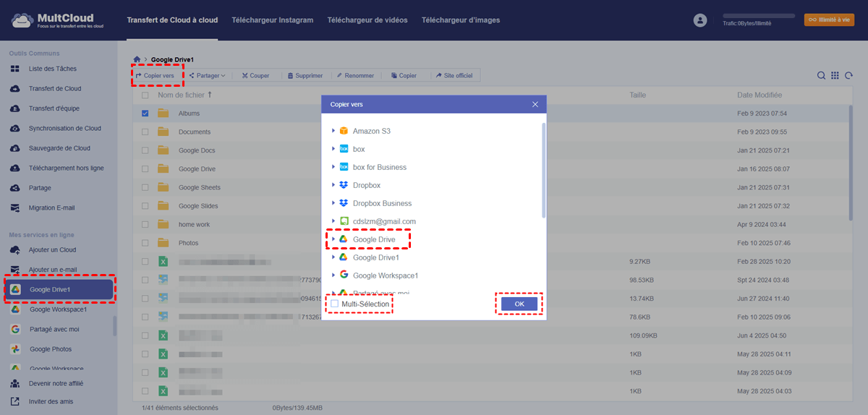Switch to grid view icon
The image size is (868, 415).
(x=835, y=75)
